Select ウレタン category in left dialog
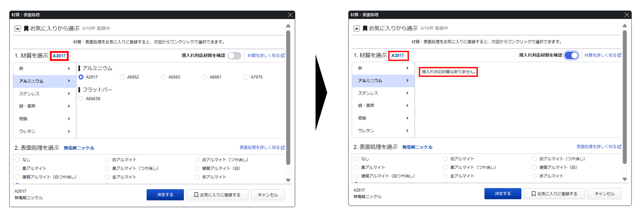644x216 pixels. (x=45, y=131)
